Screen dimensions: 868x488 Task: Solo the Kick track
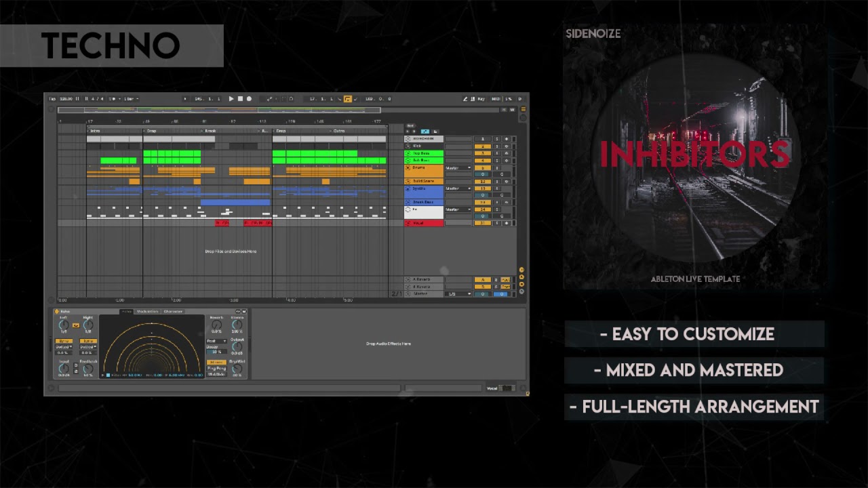pos(497,146)
